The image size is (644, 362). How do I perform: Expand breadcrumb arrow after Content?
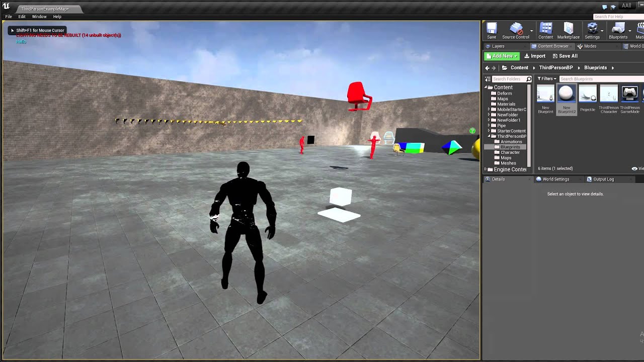[534, 68]
